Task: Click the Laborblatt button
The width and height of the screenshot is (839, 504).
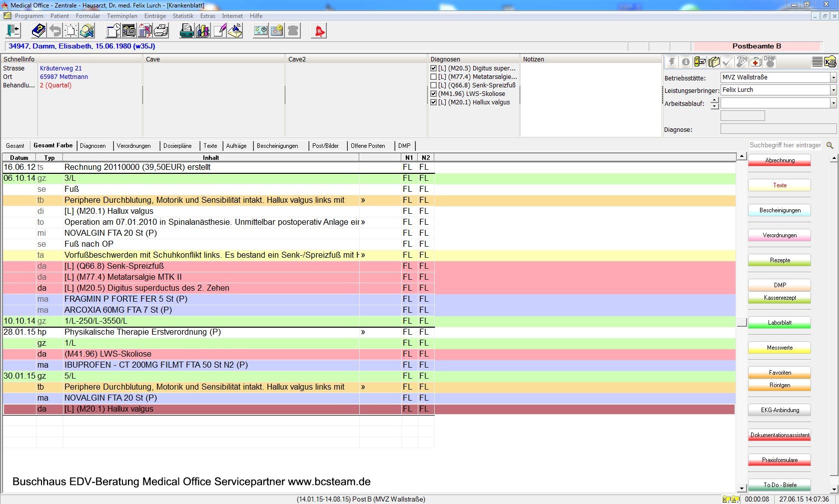Action: [x=780, y=323]
